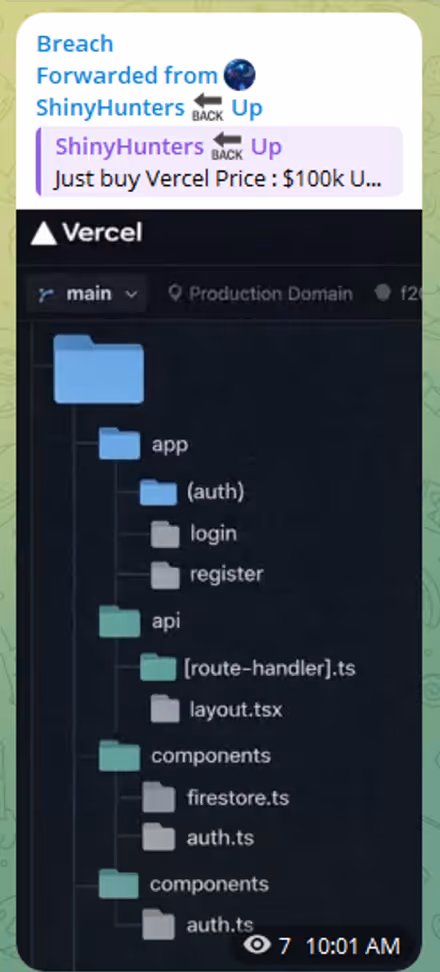Viewport: 440px width, 972px height.
Task: Click the gray firestore.ts folder icon
Action: (x=159, y=797)
